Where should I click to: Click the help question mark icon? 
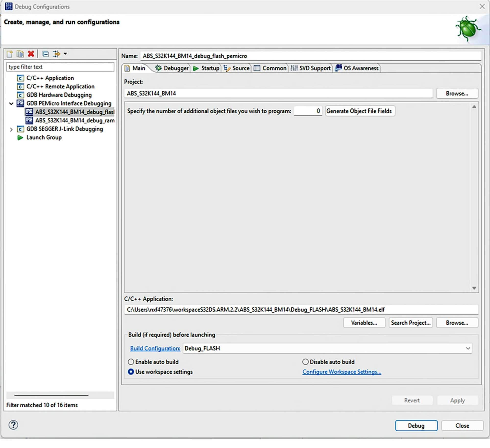pos(13,425)
